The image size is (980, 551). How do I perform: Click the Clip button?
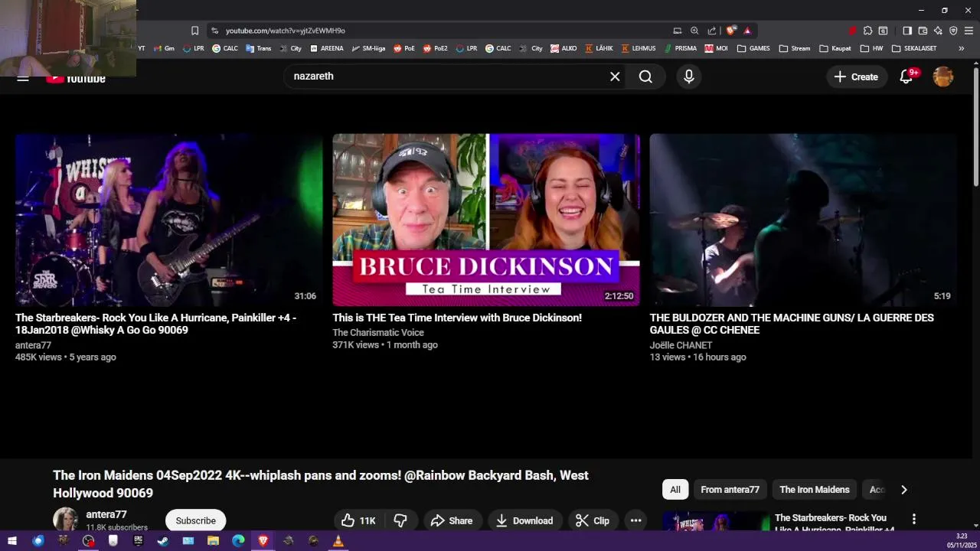pos(593,520)
